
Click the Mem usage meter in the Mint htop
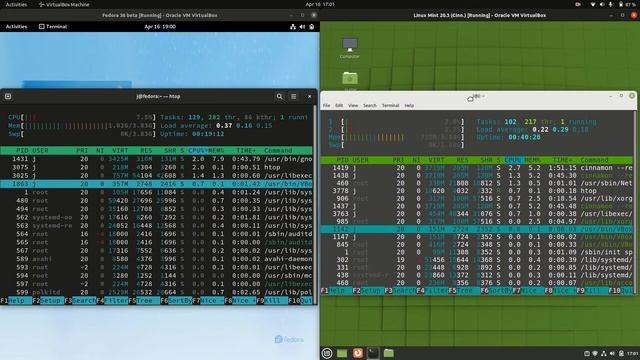tap(396, 138)
